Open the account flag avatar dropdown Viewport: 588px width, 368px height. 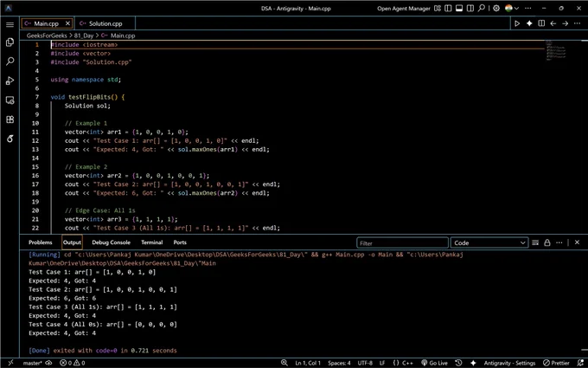pos(512,9)
